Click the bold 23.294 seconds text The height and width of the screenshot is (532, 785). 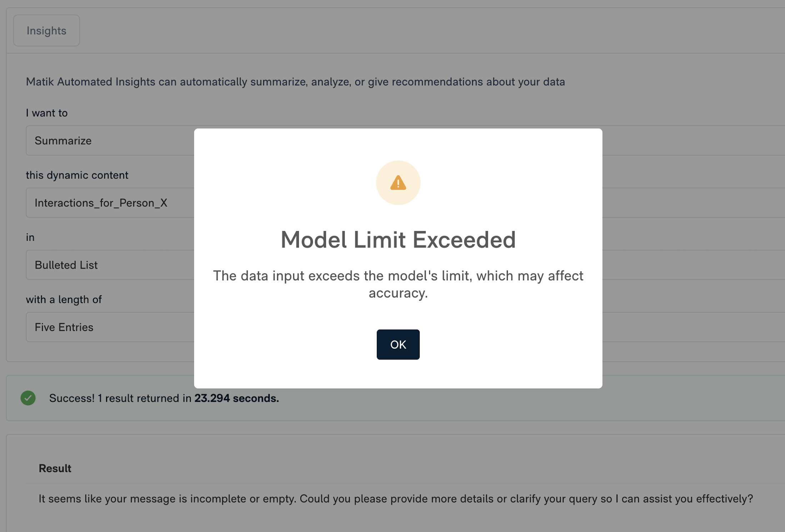(x=236, y=398)
